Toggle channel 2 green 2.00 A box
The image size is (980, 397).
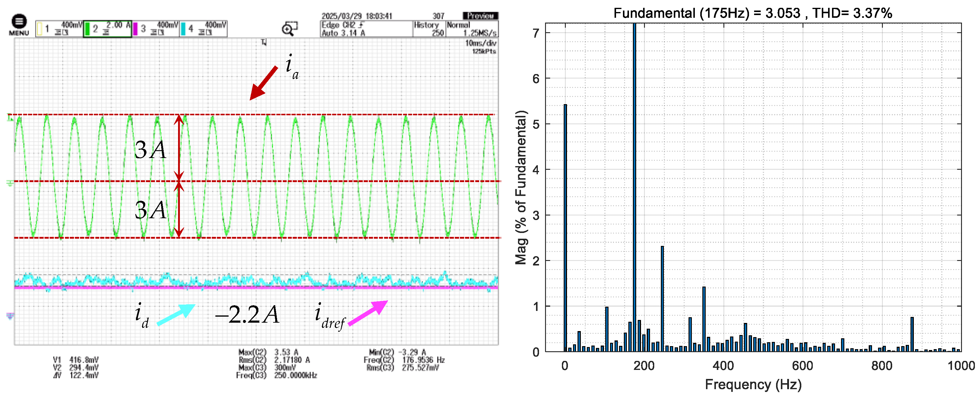pos(107,29)
